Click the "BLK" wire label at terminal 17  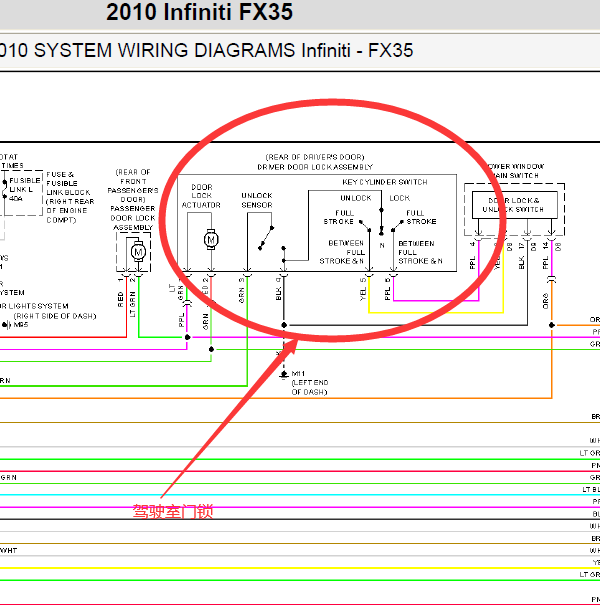click(x=521, y=263)
